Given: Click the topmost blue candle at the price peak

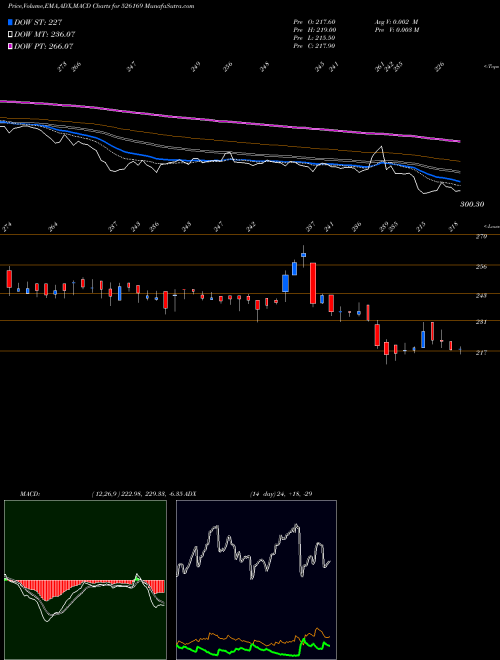Looking at the screenshot, I should tap(303, 255).
